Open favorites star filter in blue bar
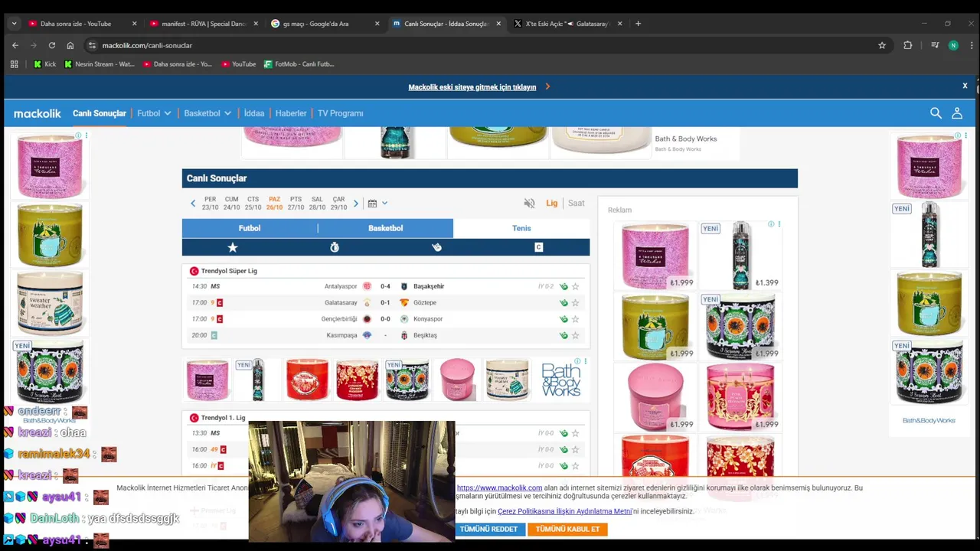 pyautogui.click(x=233, y=247)
